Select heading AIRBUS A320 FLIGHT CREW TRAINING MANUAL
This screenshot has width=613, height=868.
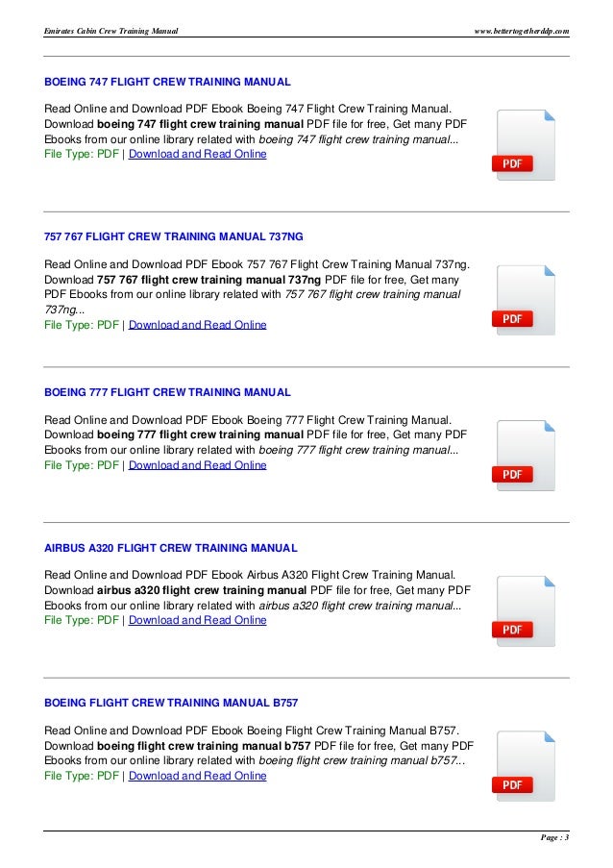170,548
